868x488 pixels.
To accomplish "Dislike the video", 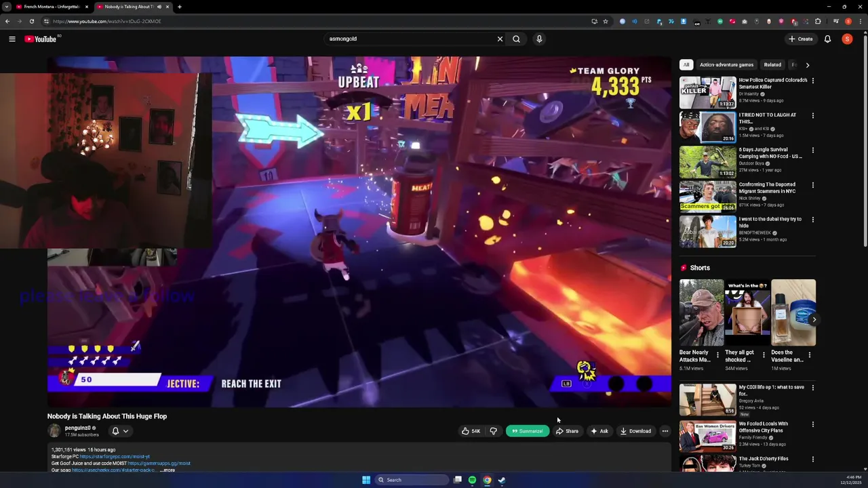I will point(493,431).
